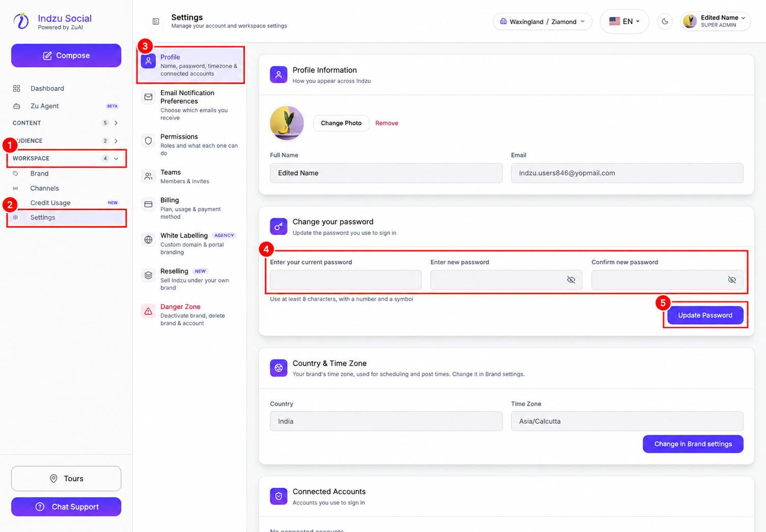Collapse the WORKSPACE section chevron
Viewport: 766px width, 532px height.
116,159
